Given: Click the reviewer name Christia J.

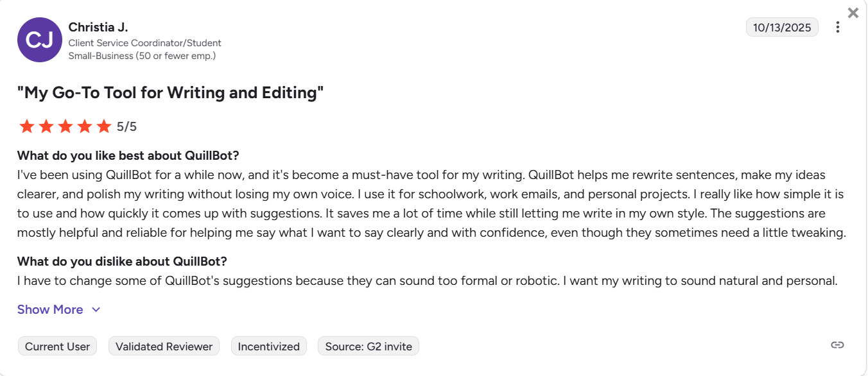Looking at the screenshot, I should [x=98, y=27].
